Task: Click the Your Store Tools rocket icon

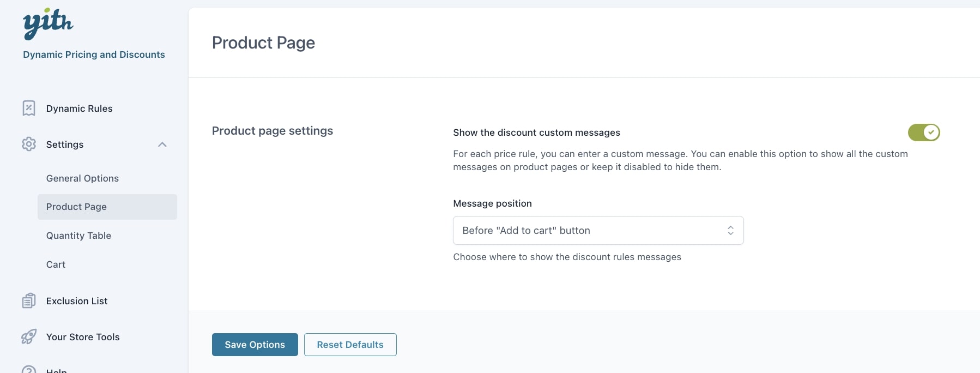Action: point(29,336)
